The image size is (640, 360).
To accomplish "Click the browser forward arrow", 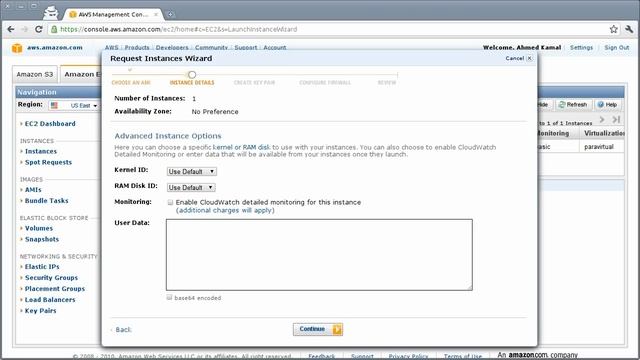I will pos(24,29).
